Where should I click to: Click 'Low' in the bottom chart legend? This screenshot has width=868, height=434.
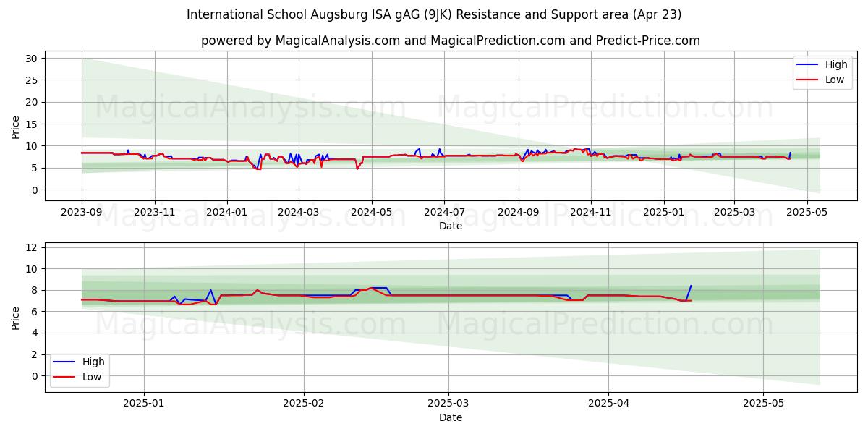[92, 377]
